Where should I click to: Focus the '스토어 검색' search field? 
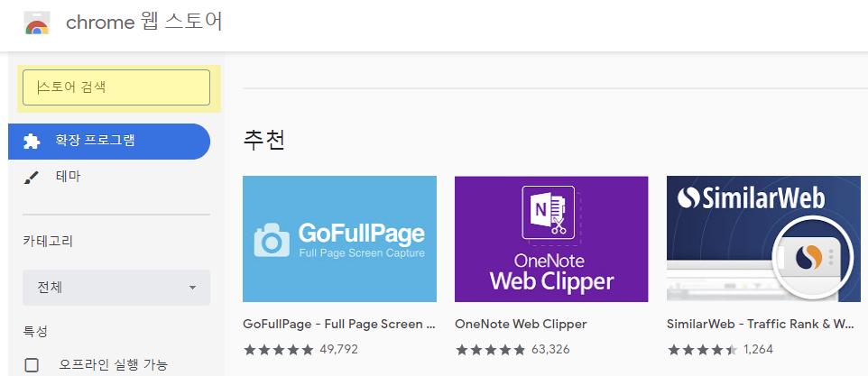pyautogui.click(x=116, y=87)
